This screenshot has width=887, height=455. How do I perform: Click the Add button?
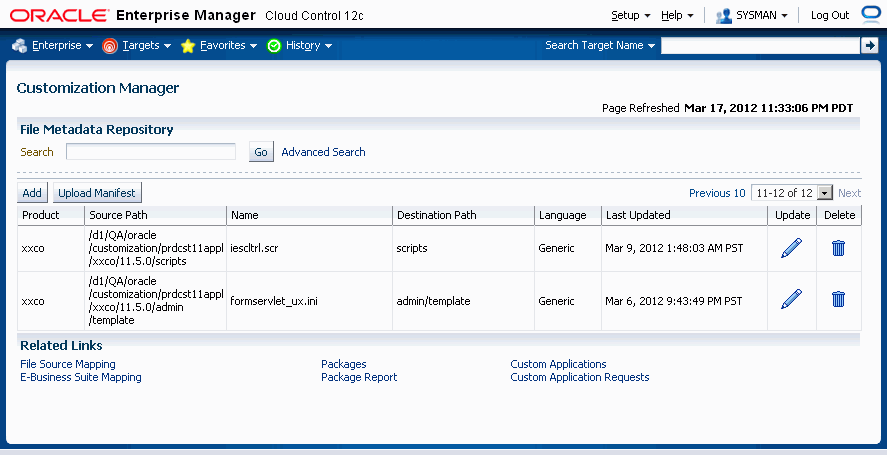[x=32, y=192]
